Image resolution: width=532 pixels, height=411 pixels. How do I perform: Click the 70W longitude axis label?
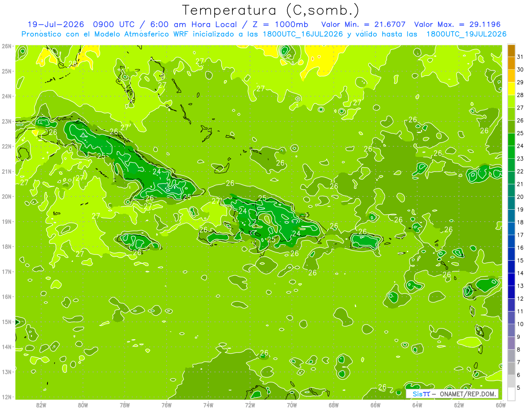point(292,405)
